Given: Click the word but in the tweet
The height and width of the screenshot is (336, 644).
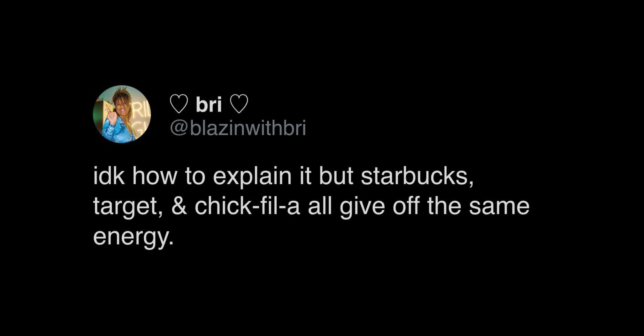Looking at the screenshot, I should point(336,176).
